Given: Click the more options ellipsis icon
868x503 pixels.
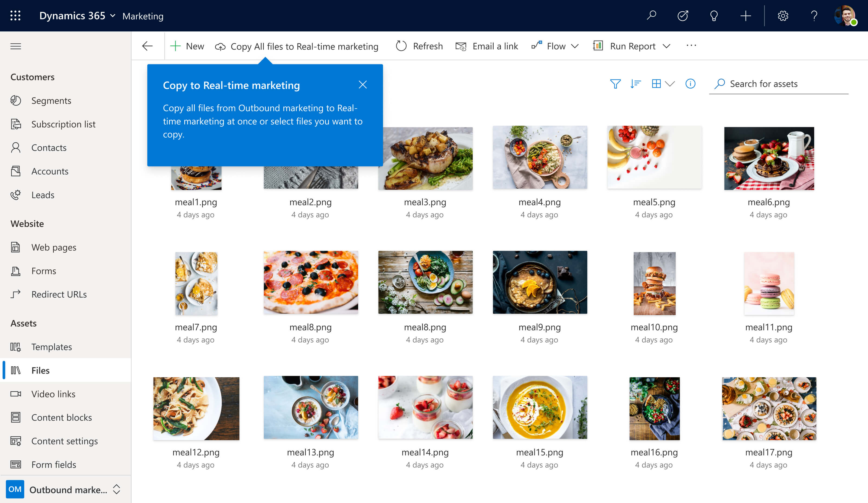Looking at the screenshot, I should 691,46.
